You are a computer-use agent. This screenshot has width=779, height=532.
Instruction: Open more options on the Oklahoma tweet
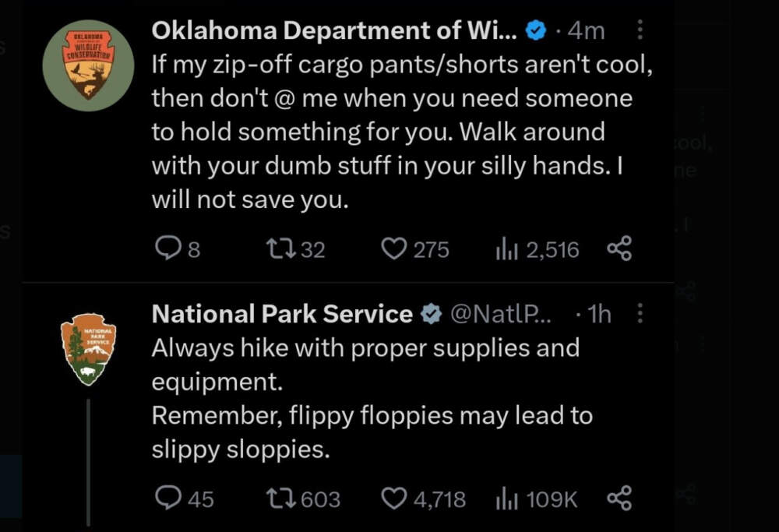point(640,31)
